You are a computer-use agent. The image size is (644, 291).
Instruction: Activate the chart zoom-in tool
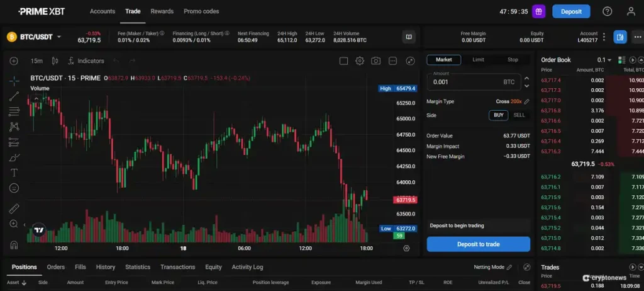pos(14,224)
